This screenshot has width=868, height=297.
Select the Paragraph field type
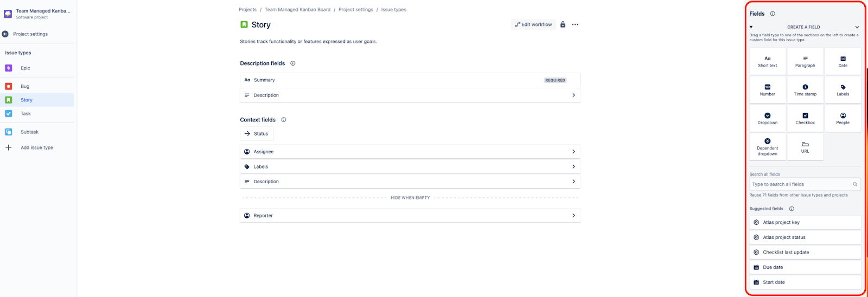click(805, 61)
